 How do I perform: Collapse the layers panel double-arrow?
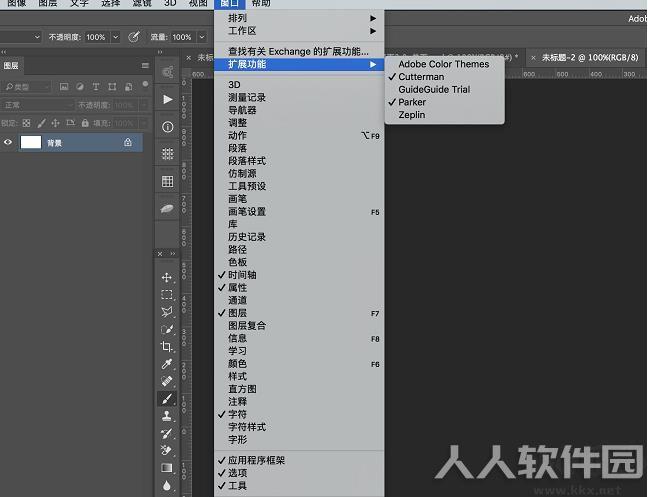4,52
